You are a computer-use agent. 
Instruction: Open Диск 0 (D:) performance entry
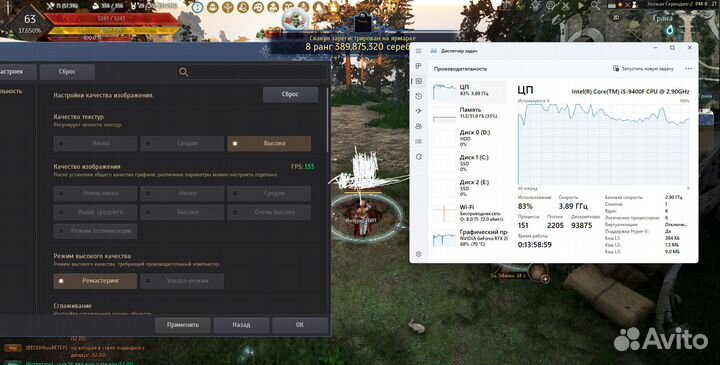pyautogui.click(x=469, y=138)
